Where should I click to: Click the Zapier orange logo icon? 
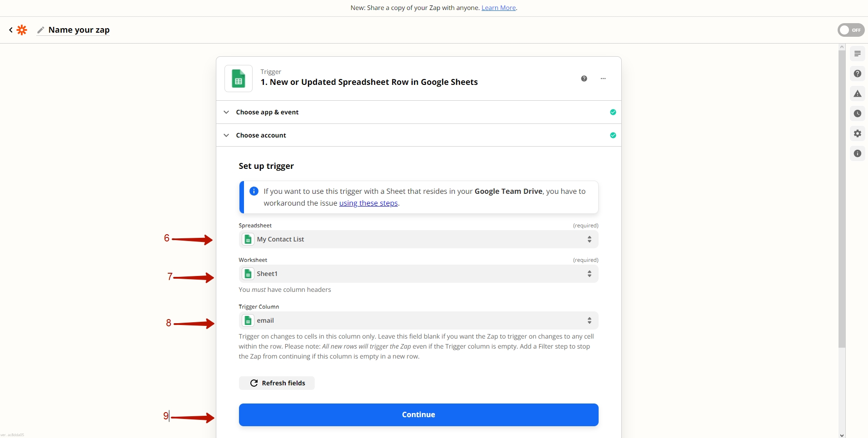22,30
